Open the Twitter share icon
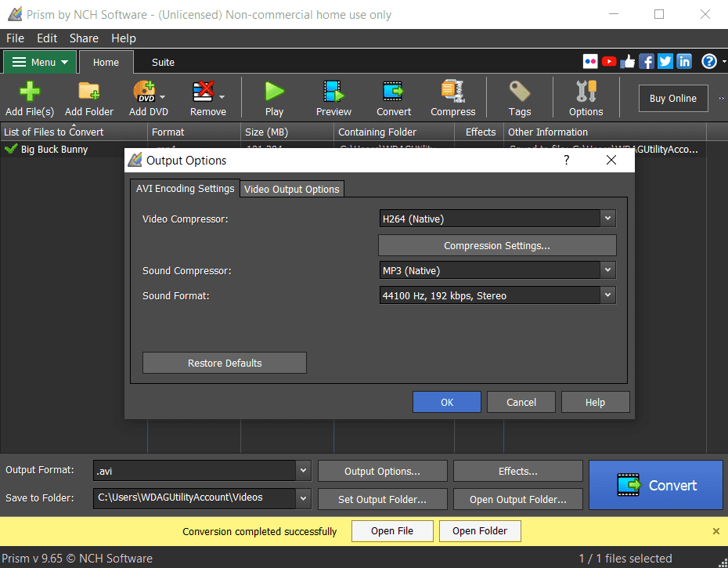The height and width of the screenshot is (568, 728). point(665,61)
